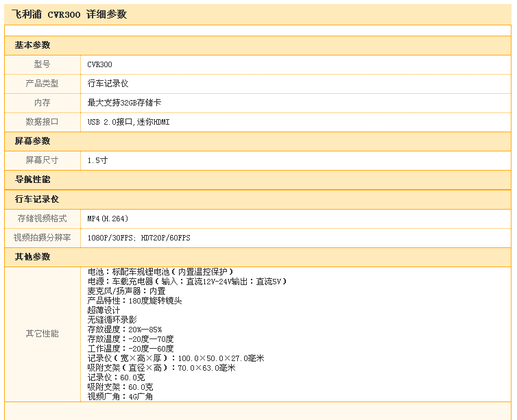Select the 电池:标配车规锂电池 line
The height and width of the screenshot is (420, 517).
[160, 272]
